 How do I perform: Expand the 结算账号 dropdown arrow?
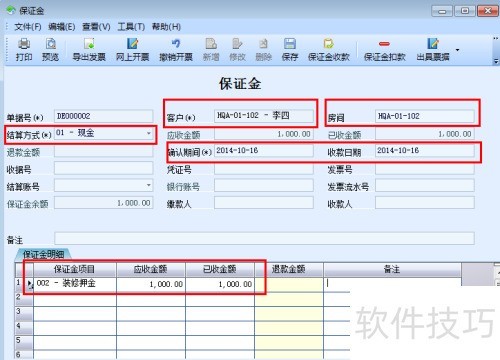point(149,185)
